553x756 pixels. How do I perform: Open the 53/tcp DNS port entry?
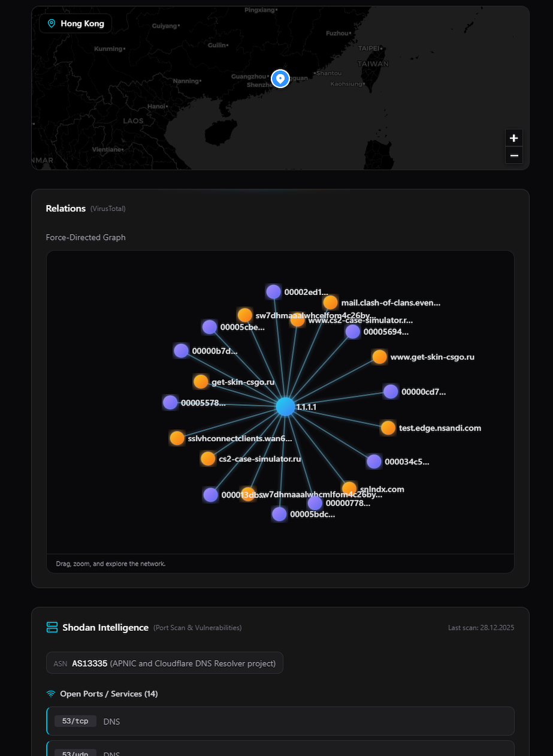click(280, 721)
